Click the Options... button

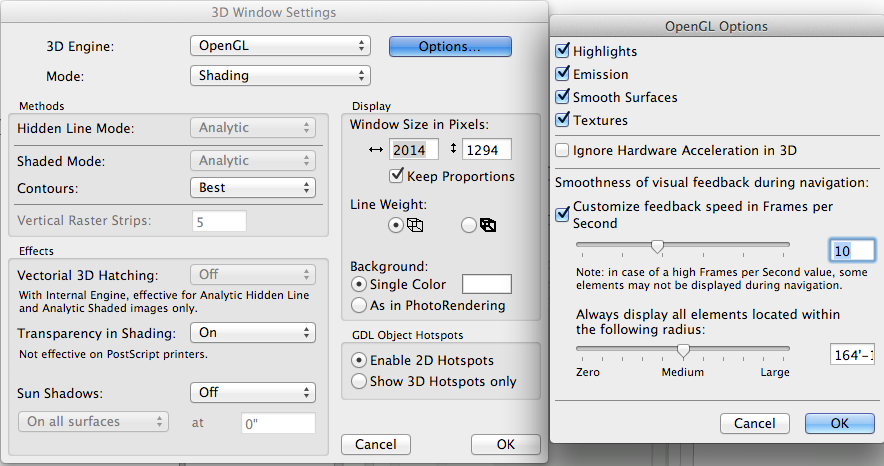(x=450, y=46)
